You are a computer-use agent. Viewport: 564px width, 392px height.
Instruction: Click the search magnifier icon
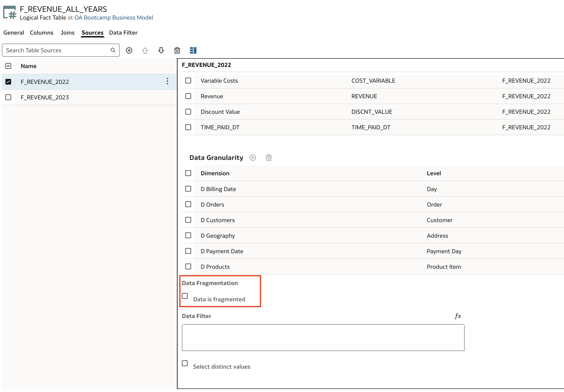(113, 50)
